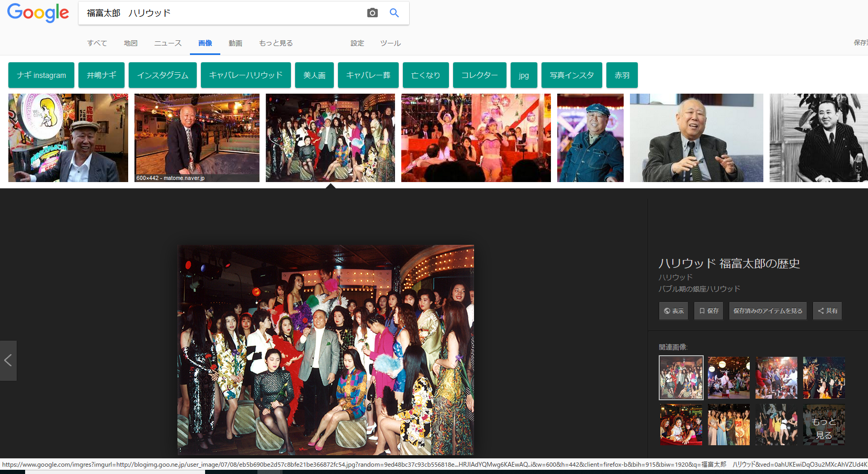Open the matome.naver.jp 600×442 thumbnail
The width and height of the screenshot is (868, 474).
click(197, 138)
